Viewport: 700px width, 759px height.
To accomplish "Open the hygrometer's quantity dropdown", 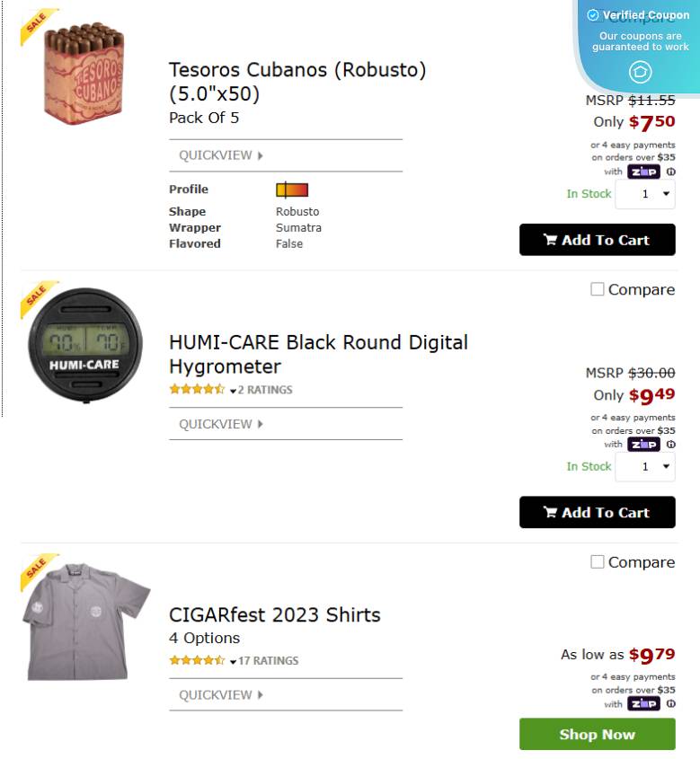I will point(645,466).
